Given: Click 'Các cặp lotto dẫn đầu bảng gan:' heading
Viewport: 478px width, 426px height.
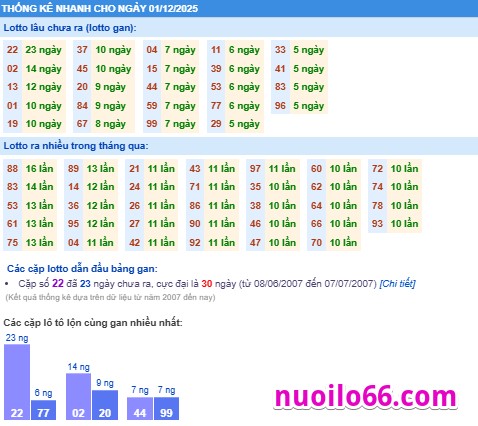Looking at the screenshot, I should (x=82, y=269).
